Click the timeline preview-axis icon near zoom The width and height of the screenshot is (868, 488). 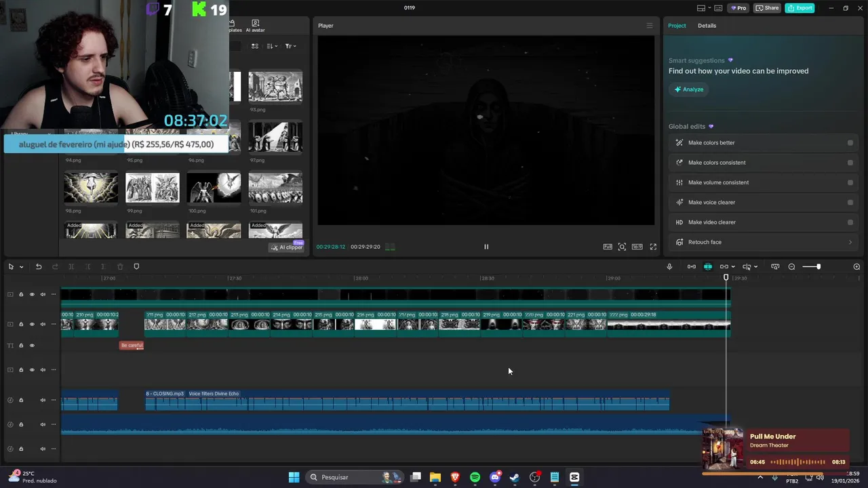[775, 266]
